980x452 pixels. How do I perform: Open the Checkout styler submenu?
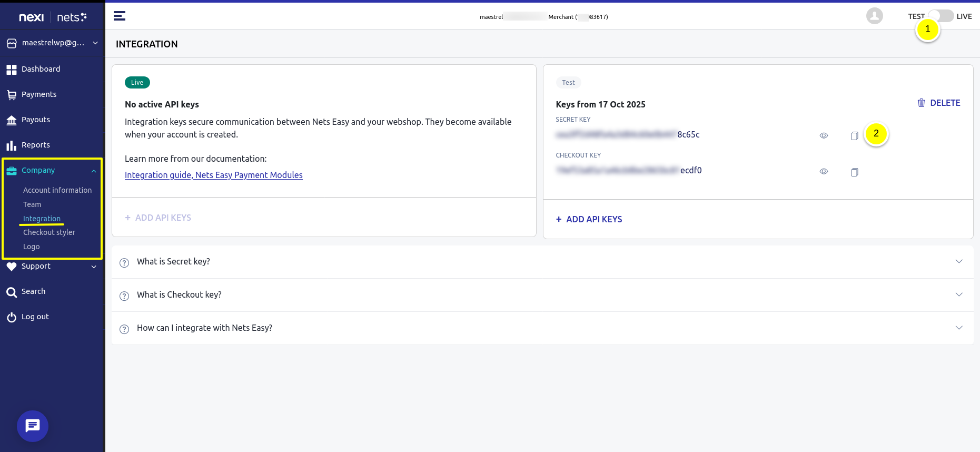(x=49, y=232)
